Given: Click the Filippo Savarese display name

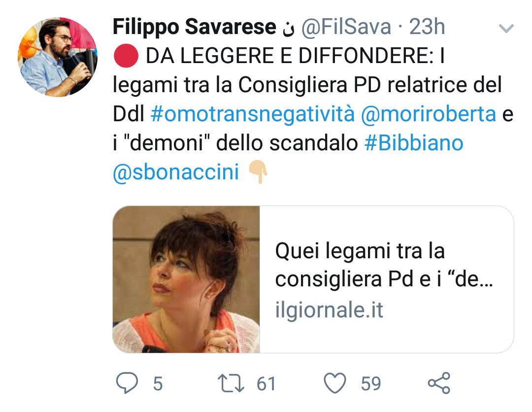Looking at the screenshot, I should coord(195,27).
